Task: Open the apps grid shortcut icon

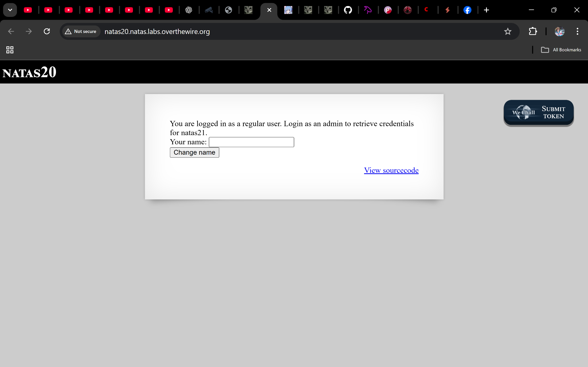Action: 10,50
